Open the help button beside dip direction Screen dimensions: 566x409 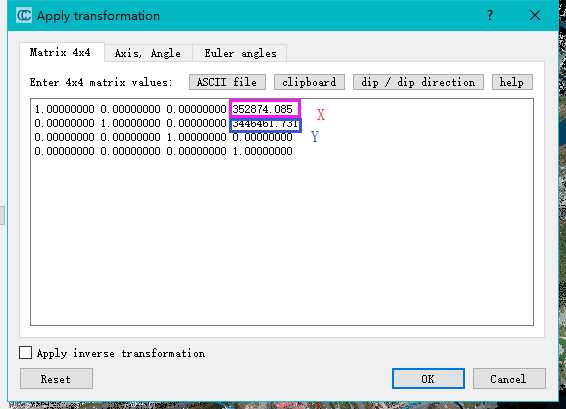[512, 82]
